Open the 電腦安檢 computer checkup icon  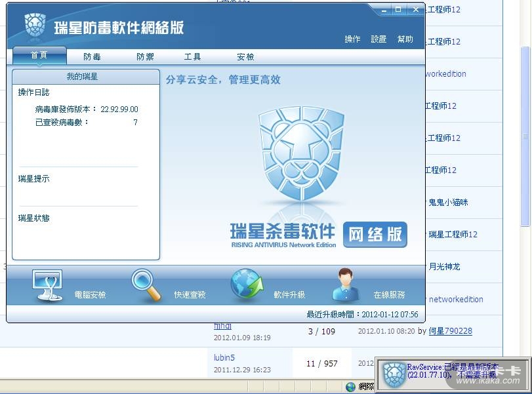coord(47,285)
